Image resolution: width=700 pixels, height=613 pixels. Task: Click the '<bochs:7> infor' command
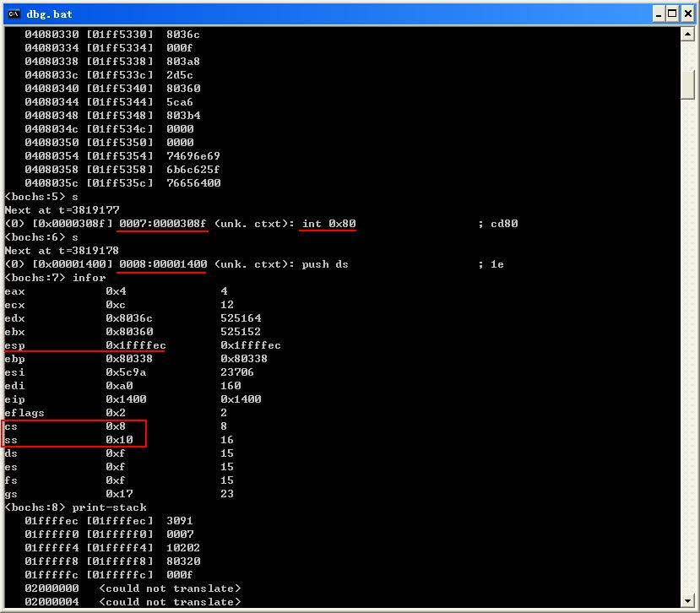point(55,278)
